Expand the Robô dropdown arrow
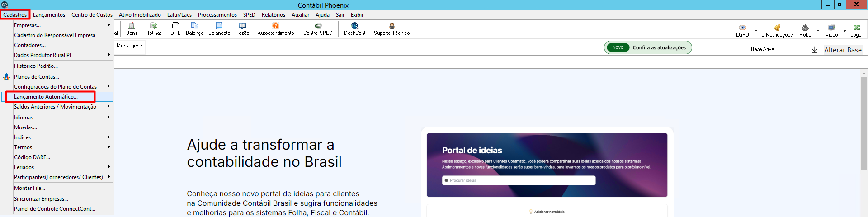Screen dimensions: 868x217 click(x=818, y=31)
